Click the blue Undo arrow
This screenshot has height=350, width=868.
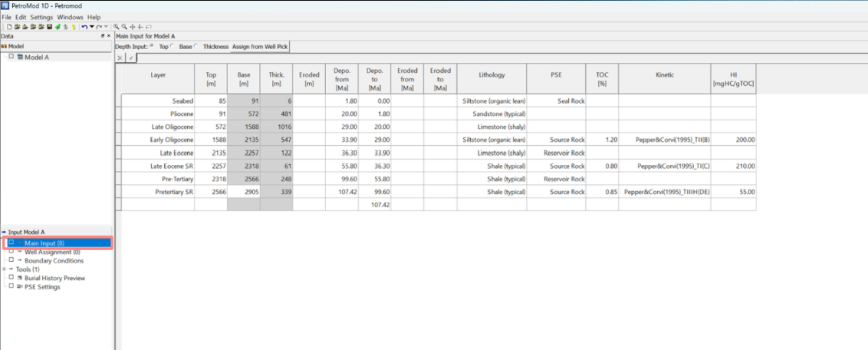tap(84, 27)
